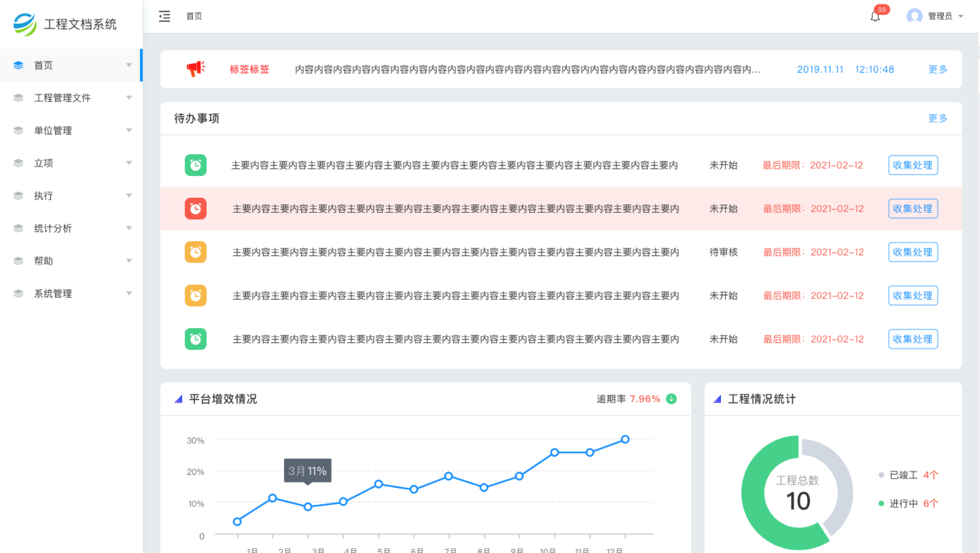The height and width of the screenshot is (553, 980).
Task: Click the December data point on line chart
Action: pyautogui.click(x=625, y=439)
